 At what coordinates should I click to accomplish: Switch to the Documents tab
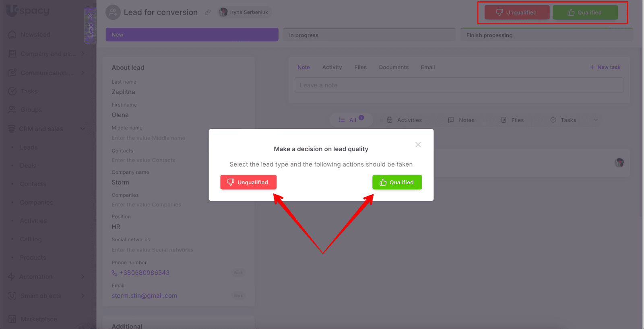click(x=394, y=67)
